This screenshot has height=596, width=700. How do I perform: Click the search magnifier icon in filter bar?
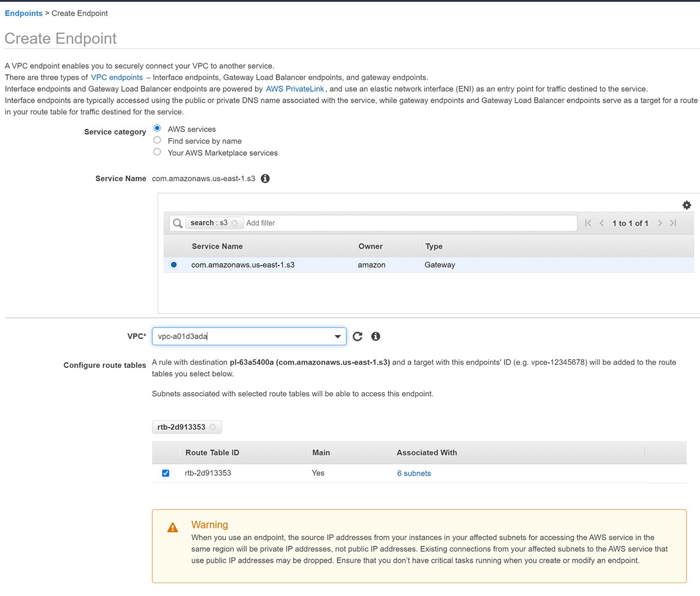(x=178, y=223)
